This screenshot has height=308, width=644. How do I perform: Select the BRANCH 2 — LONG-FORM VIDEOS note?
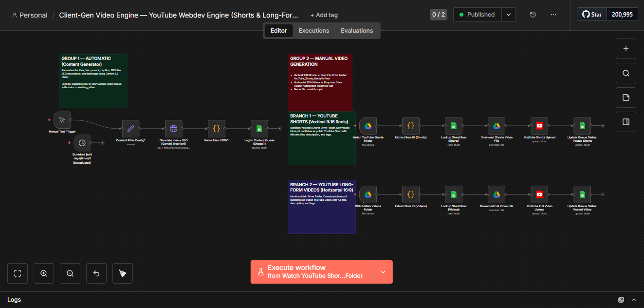click(x=321, y=207)
